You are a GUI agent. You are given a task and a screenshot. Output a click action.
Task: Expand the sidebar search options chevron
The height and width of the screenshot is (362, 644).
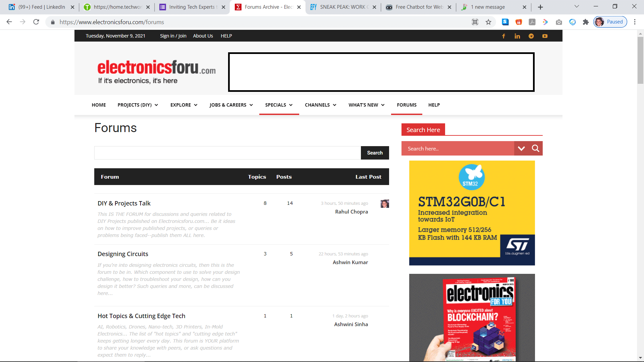pyautogui.click(x=521, y=148)
